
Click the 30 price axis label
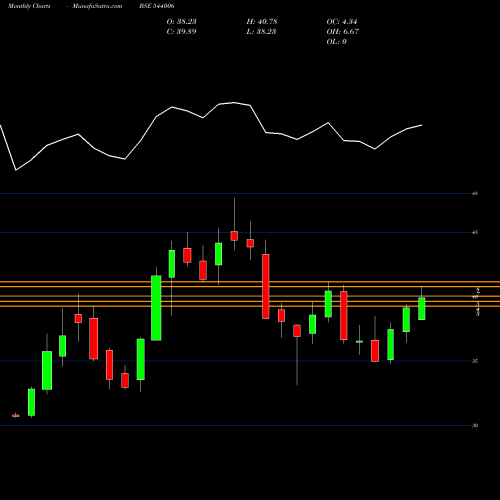tap(475, 425)
